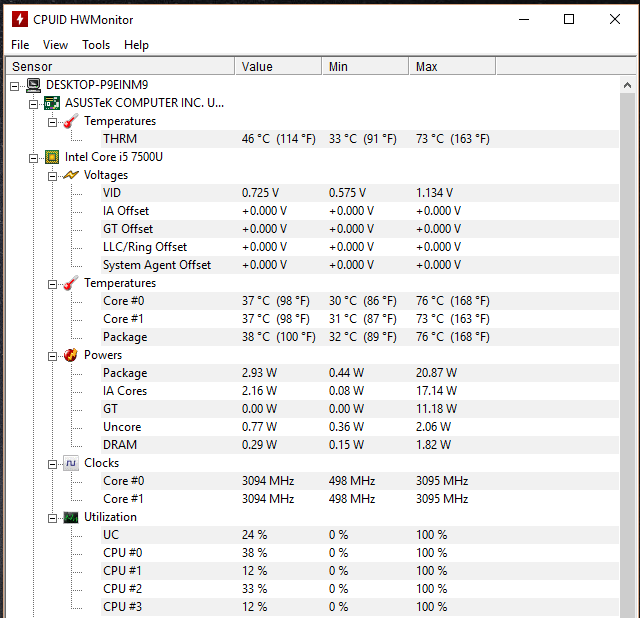Screen dimensions: 640x618
Task: Select Core #1 under Clocks
Action: (360, 499)
